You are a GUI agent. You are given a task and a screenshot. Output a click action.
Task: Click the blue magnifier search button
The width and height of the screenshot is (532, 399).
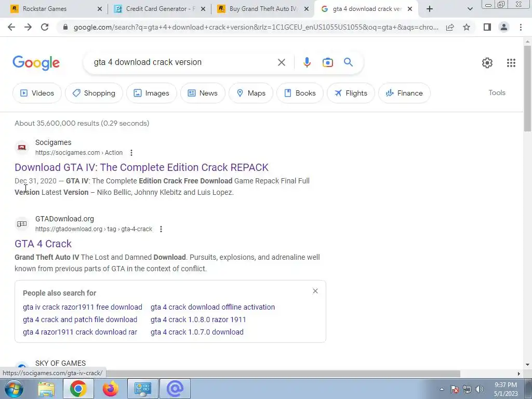[348, 62]
